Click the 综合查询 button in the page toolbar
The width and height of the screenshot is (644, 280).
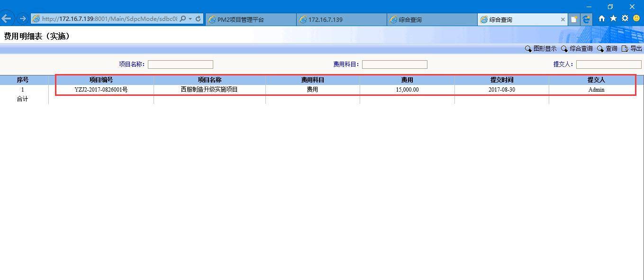pyautogui.click(x=577, y=48)
